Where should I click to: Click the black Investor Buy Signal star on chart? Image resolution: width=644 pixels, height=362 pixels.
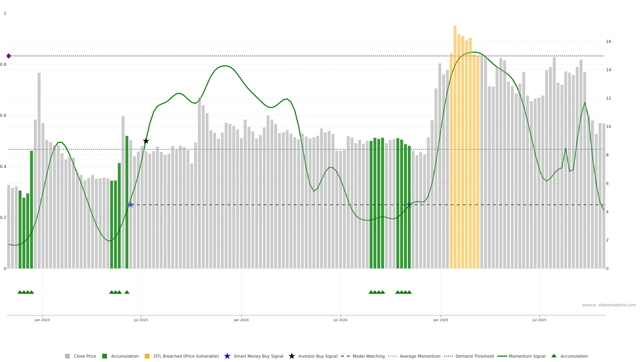pyautogui.click(x=146, y=141)
